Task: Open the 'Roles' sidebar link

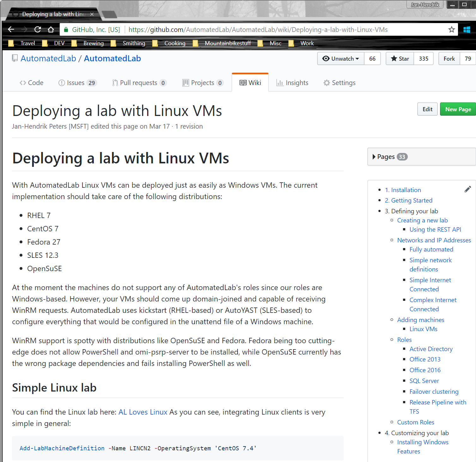Action: point(404,340)
